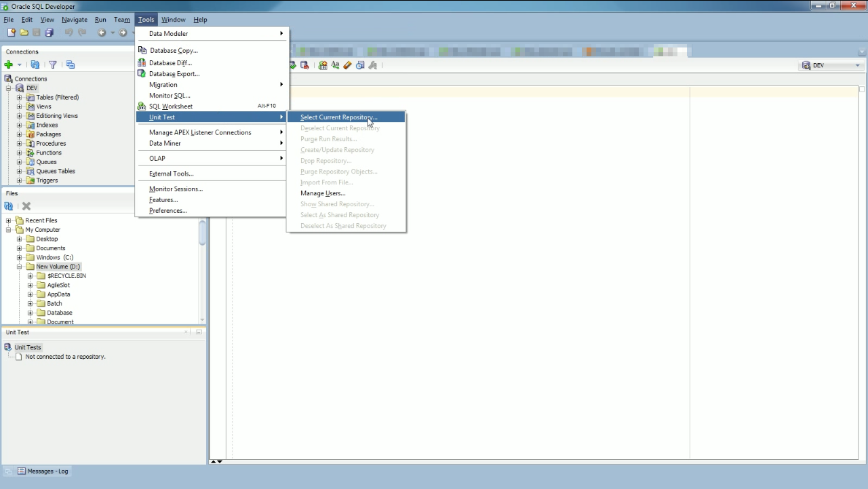Select the Batch folder in Files
This screenshot has width=868, height=489.
pyautogui.click(x=54, y=304)
